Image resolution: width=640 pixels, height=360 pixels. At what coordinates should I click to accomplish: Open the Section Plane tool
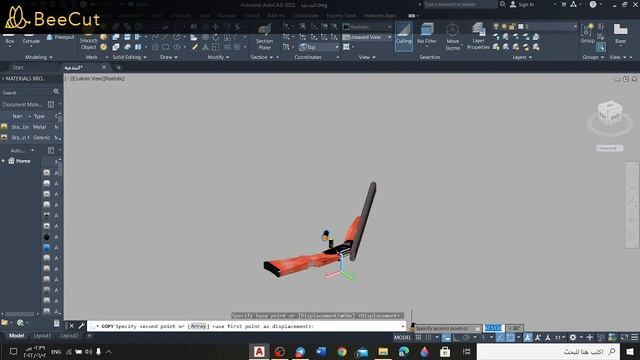coord(264,37)
